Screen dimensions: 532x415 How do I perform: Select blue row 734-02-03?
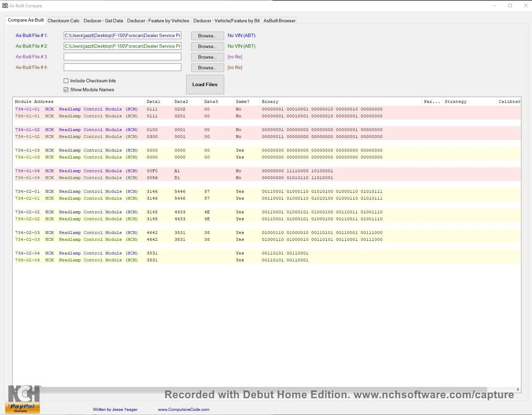(267, 233)
